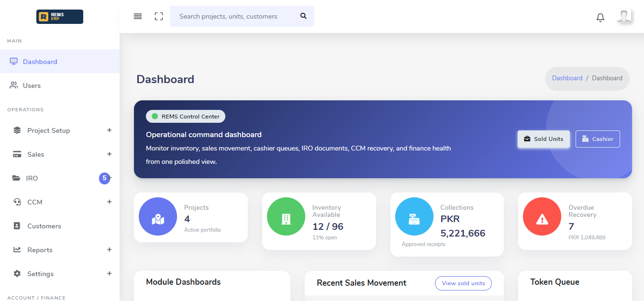Click the Projects map icon circle
Image resolution: width=644 pixels, height=301 pixels.
pyautogui.click(x=158, y=216)
